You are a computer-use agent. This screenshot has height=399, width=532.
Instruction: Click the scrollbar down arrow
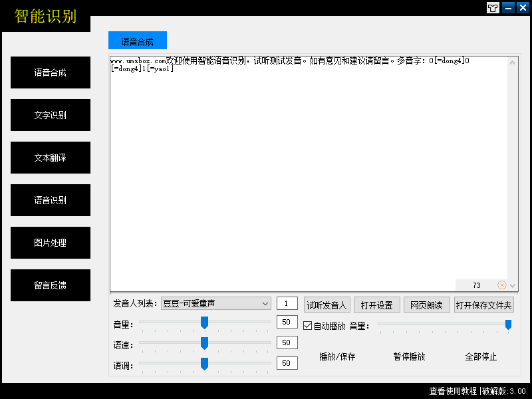513,285
